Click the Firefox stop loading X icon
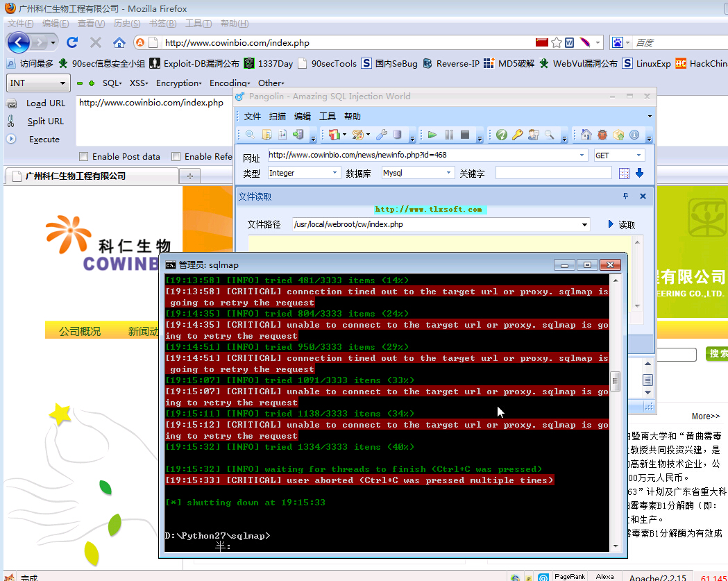Image resolution: width=728 pixels, height=581 pixels. point(96,43)
